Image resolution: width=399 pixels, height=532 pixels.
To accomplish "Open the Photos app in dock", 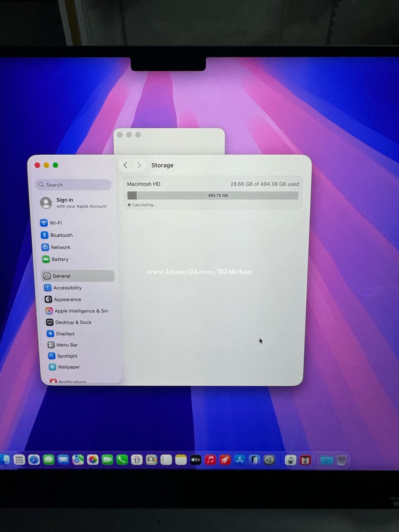I will coord(93,460).
